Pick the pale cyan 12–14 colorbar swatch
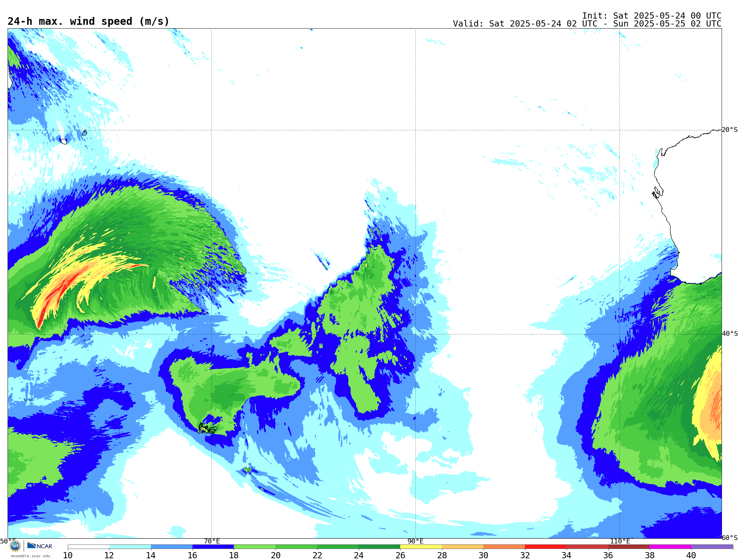The width and height of the screenshot is (744, 560). (130, 547)
